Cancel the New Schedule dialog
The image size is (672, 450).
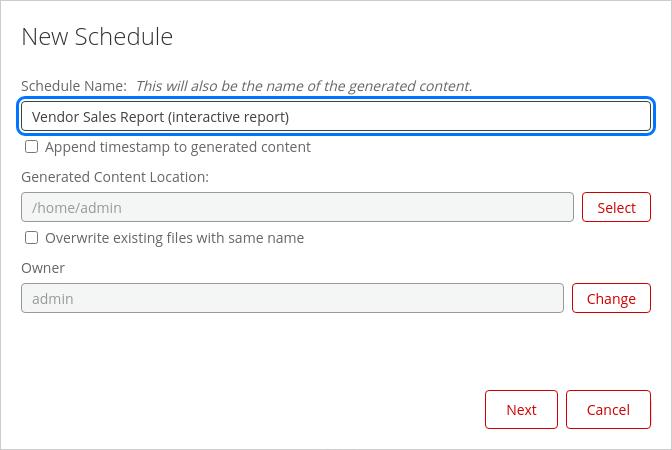(x=608, y=409)
